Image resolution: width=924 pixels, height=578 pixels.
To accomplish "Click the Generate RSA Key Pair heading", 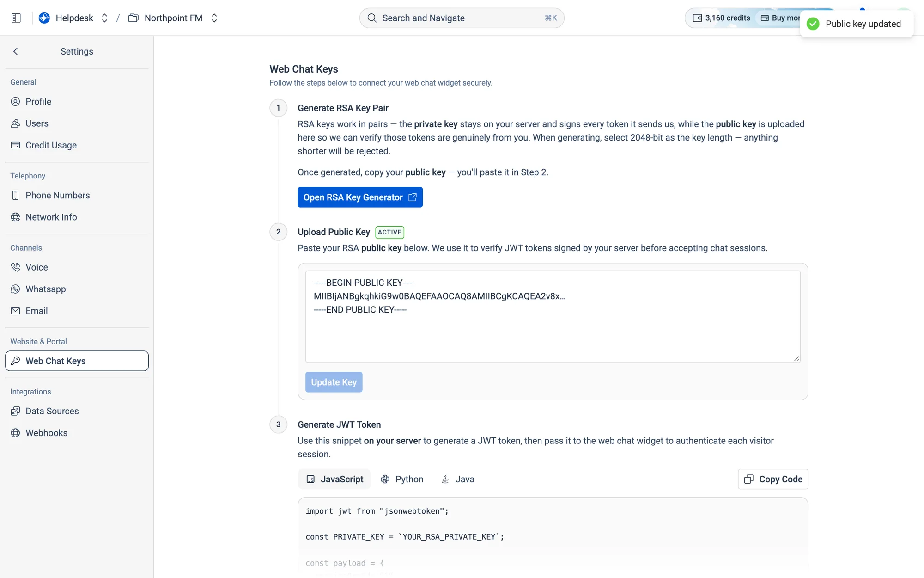I will pos(343,108).
